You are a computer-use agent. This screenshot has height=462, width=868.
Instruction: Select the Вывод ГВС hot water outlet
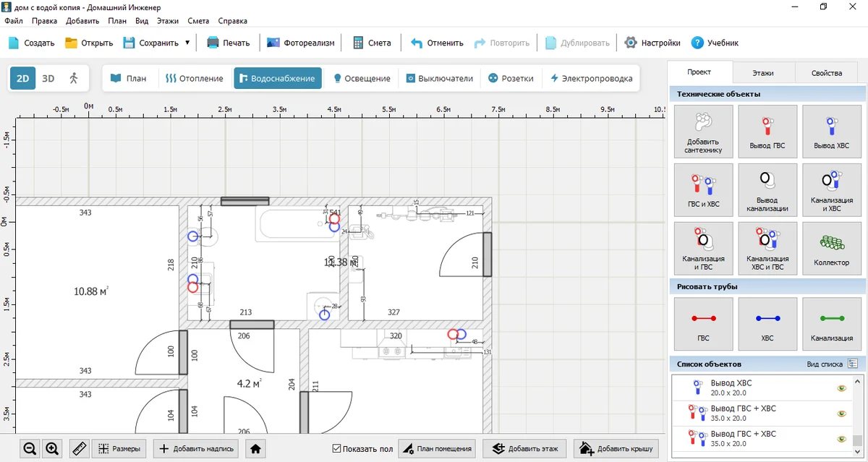(x=767, y=132)
